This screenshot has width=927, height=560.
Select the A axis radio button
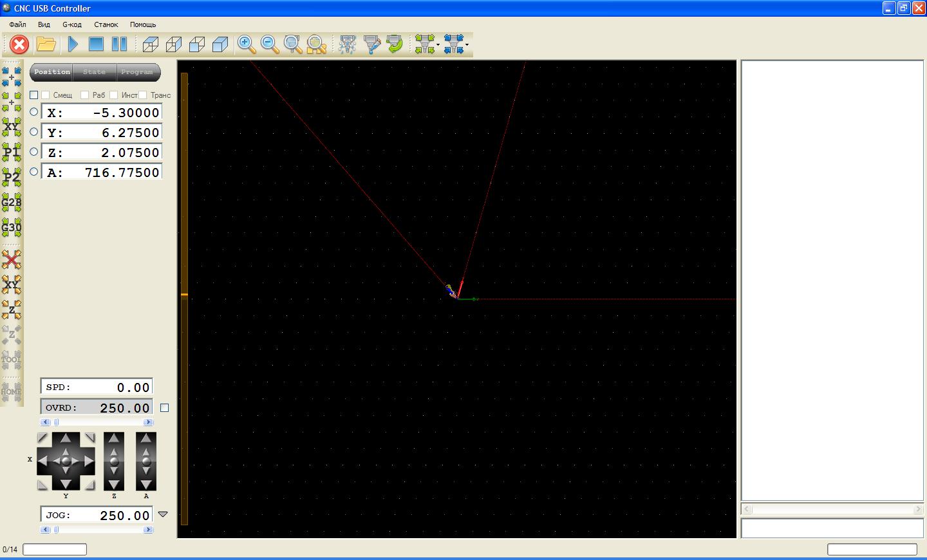pos(34,172)
